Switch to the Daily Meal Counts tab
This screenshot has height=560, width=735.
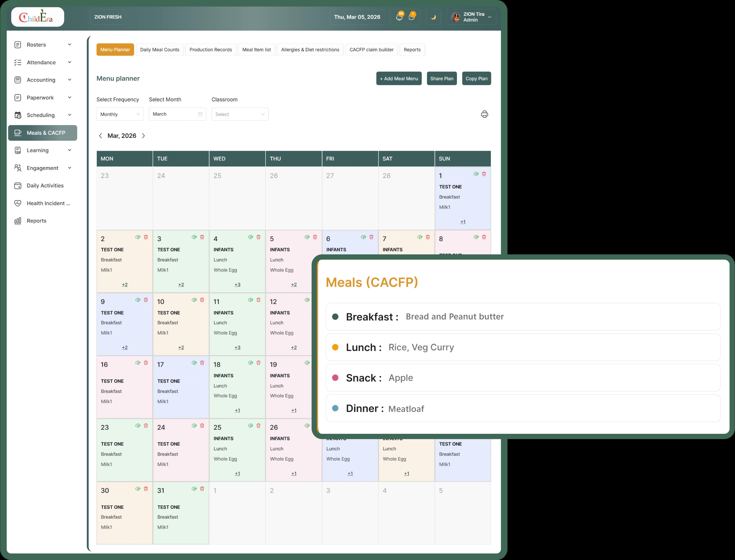pyautogui.click(x=160, y=49)
